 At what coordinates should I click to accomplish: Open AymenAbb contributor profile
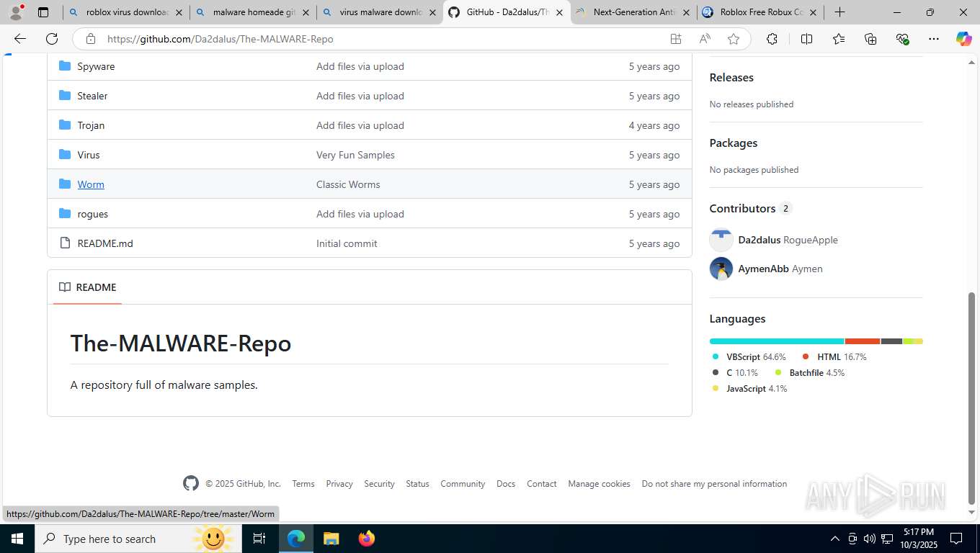(x=763, y=269)
